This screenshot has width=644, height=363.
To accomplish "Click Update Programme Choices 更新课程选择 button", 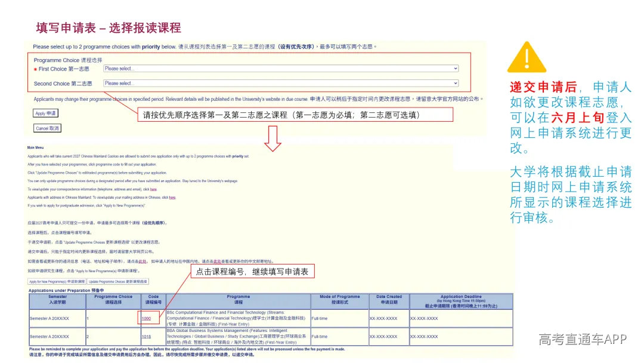I will click(x=118, y=282).
